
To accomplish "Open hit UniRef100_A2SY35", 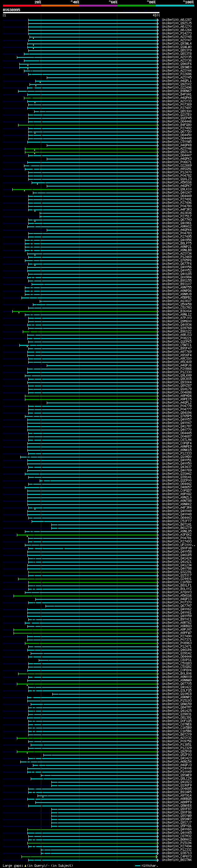I will pyautogui.click(x=177, y=57).
